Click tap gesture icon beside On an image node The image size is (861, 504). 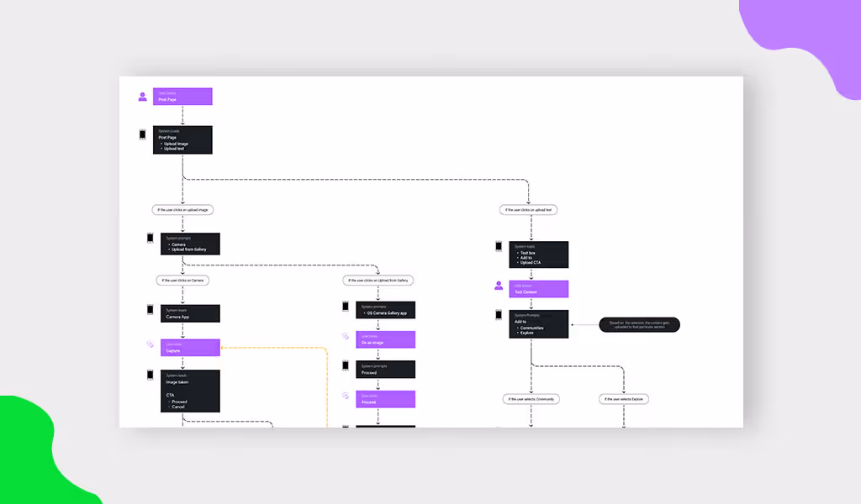click(x=346, y=336)
